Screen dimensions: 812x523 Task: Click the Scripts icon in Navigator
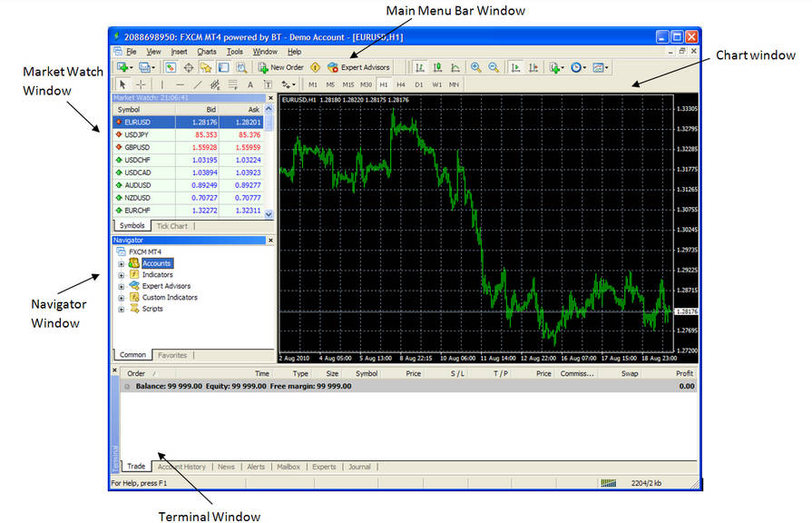tap(134, 309)
